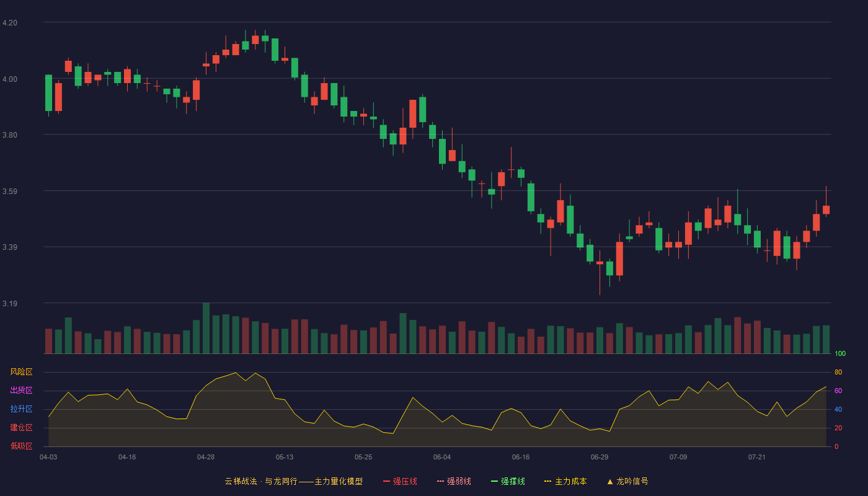Screen dimensions: 868x496
Task: Click the 3.80 price axis label
Action: (10, 135)
